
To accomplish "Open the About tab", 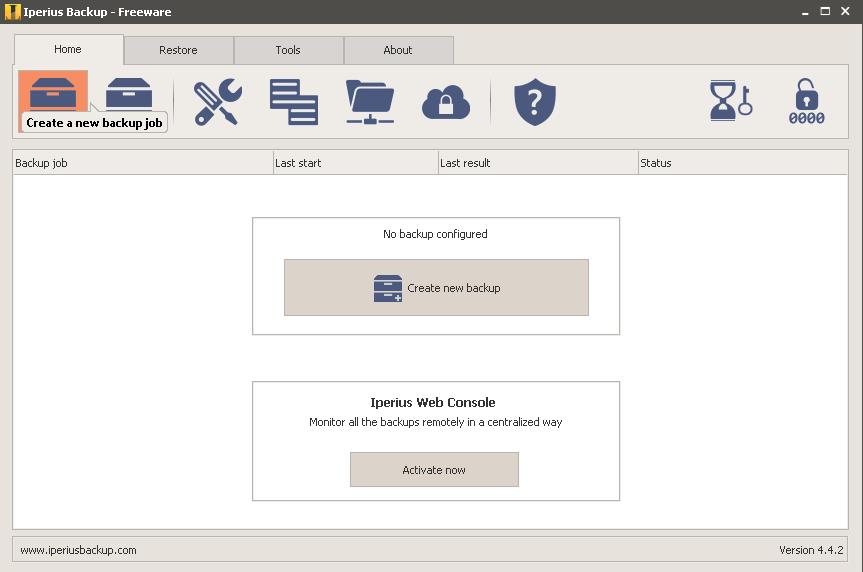I will (x=398, y=50).
